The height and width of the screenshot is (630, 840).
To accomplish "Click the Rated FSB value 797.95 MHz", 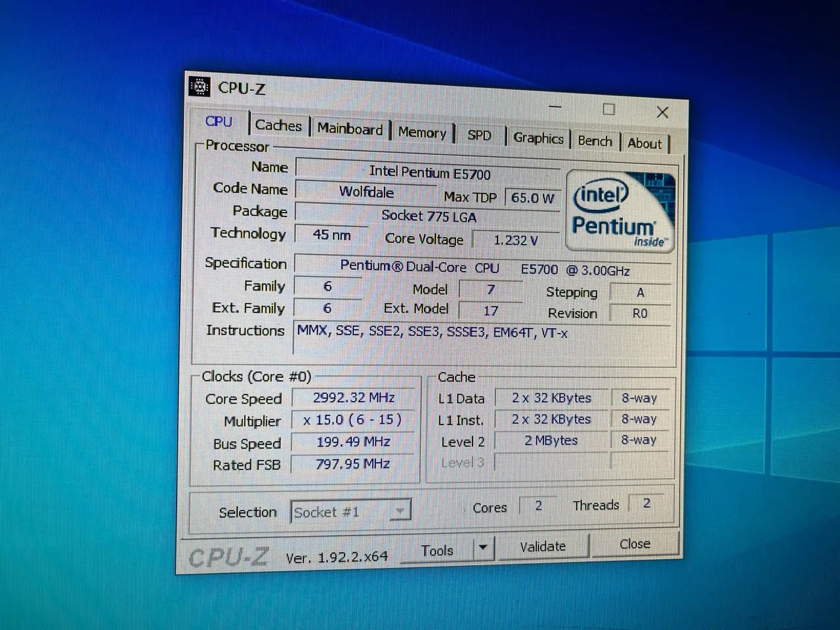I will tap(352, 463).
